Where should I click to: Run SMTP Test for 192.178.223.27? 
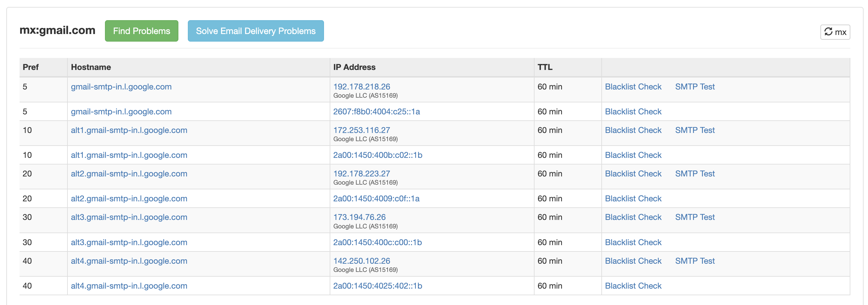[694, 174]
